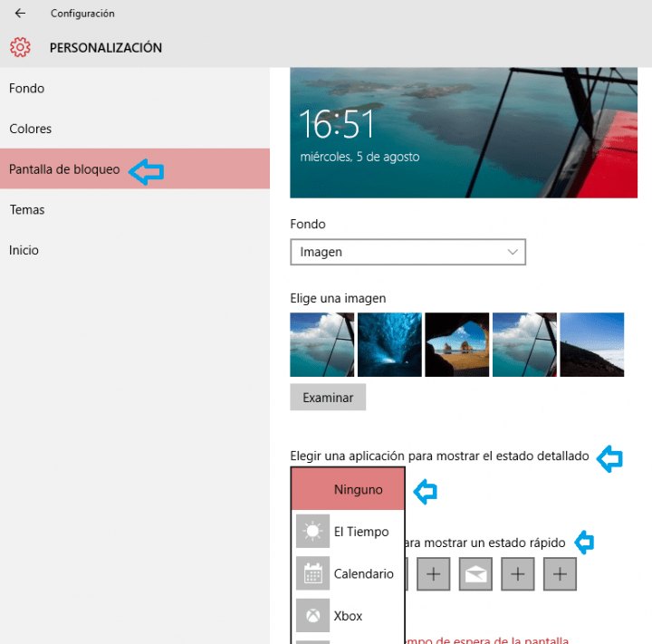
Task: Add quick status app left of Mail
Action: [433, 574]
